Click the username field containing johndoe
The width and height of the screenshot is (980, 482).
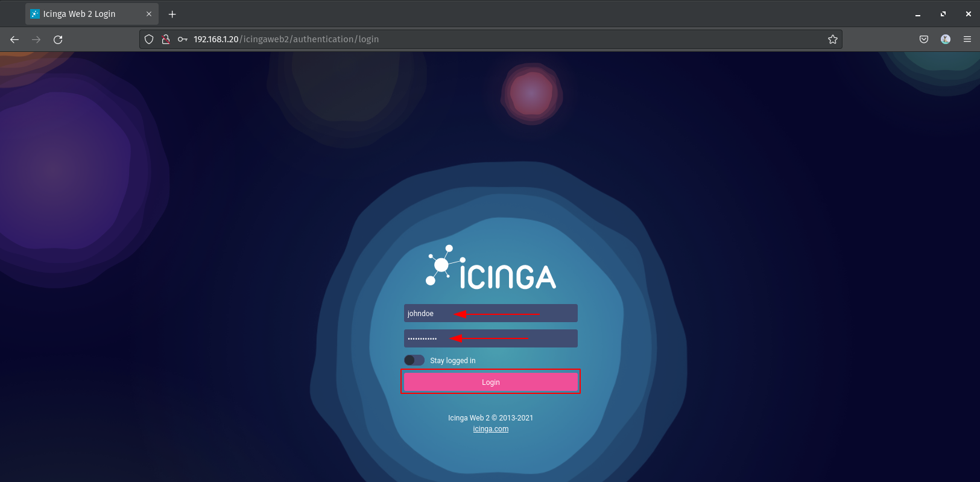tap(491, 313)
